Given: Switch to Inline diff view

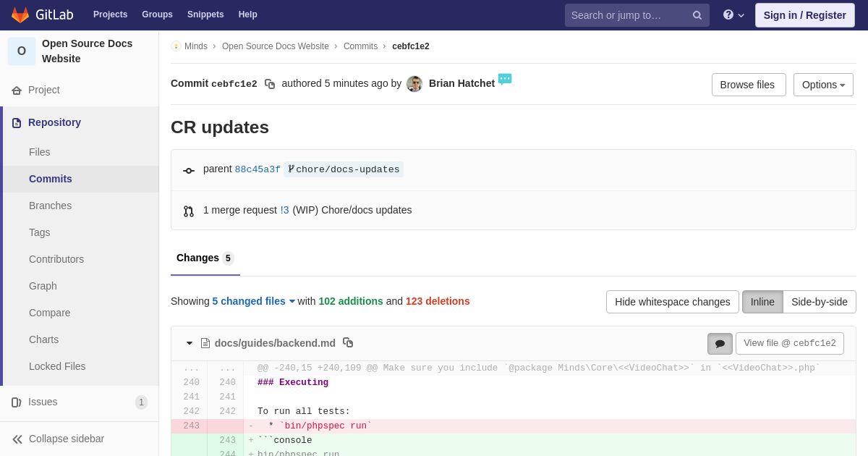Looking at the screenshot, I should pyautogui.click(x=762, y=302).
